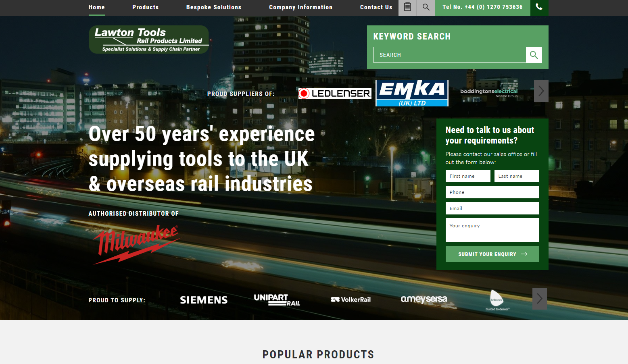Viewport: 628px width, 364px height.
Task: Open the keyword search using the magnifier icon
Action: click(x=426, y=8)
